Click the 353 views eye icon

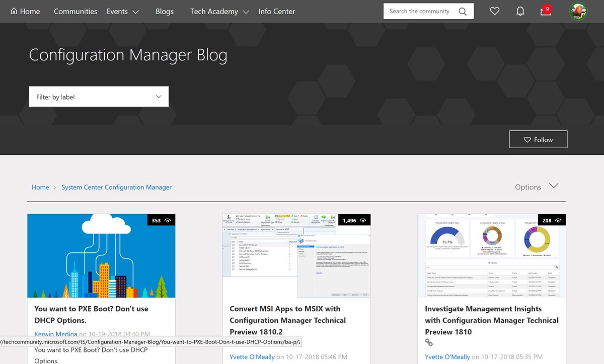[x=168, y=220]
